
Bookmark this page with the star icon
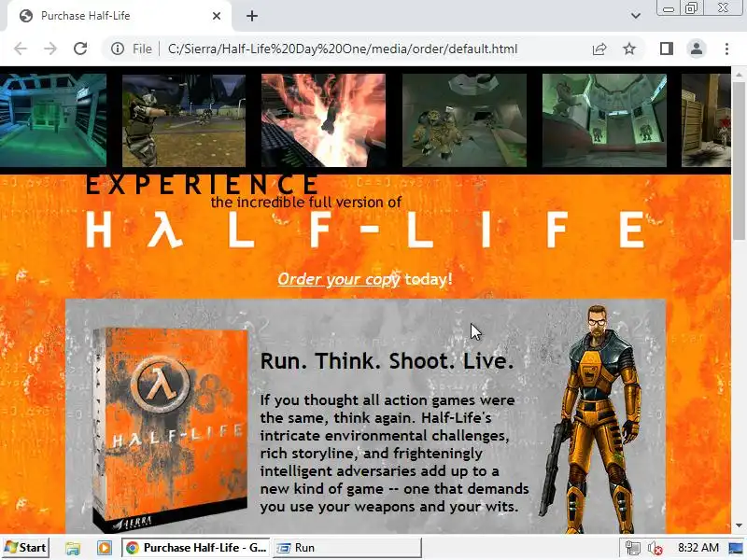pyautogui.click(x=629, y=49)
